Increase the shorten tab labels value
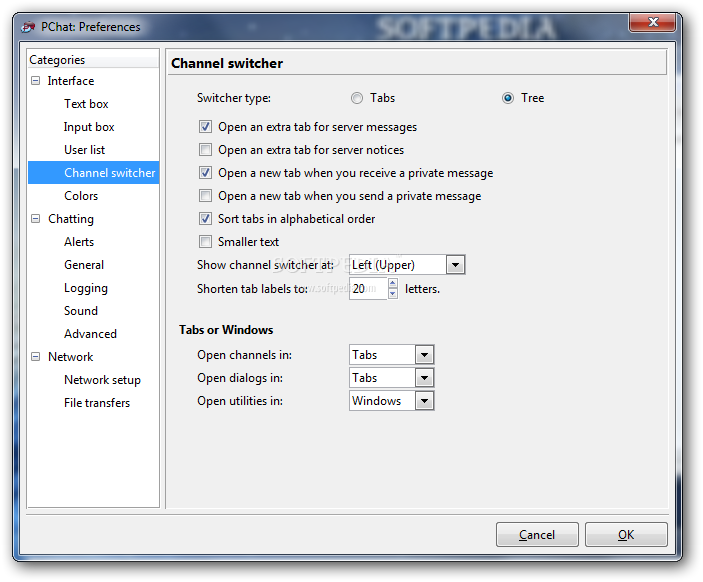Image resolution: width=703 pixels, height=582 pixels. pyautogui.click(x=393, y=283)
